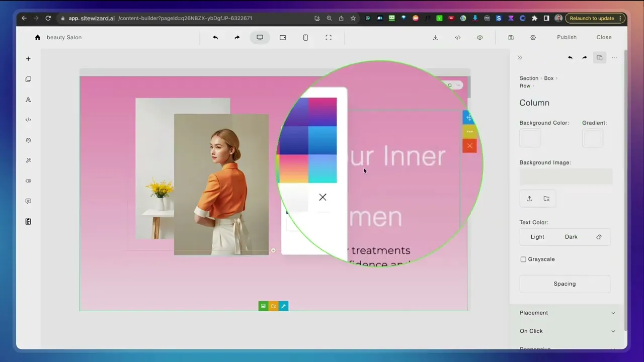Image resolution: width=644 pixels, height=362 pixels.
Task: Set text color to Dark
Action: point(571,237)
